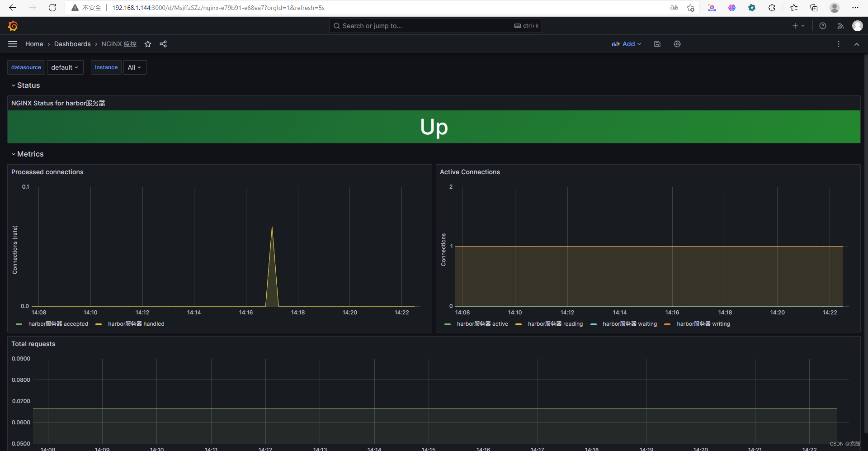Click the orange writing series color swatch

[667, 324]
